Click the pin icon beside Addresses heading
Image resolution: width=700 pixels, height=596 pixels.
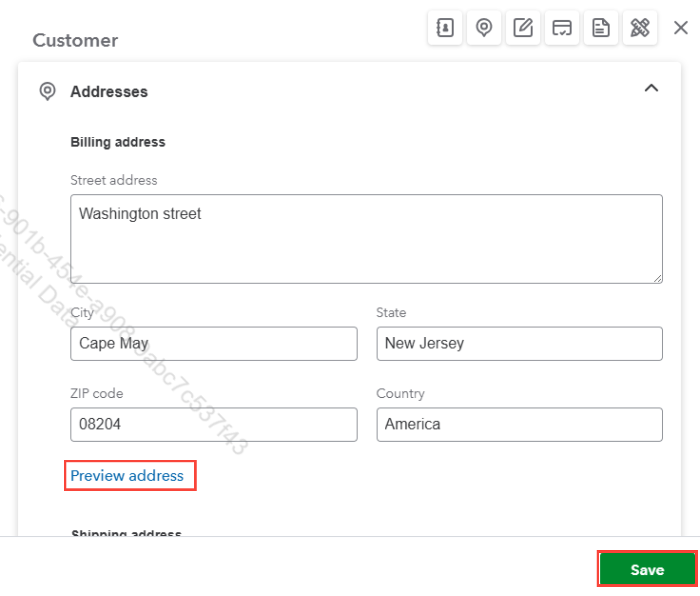click(x=47, y=91)
